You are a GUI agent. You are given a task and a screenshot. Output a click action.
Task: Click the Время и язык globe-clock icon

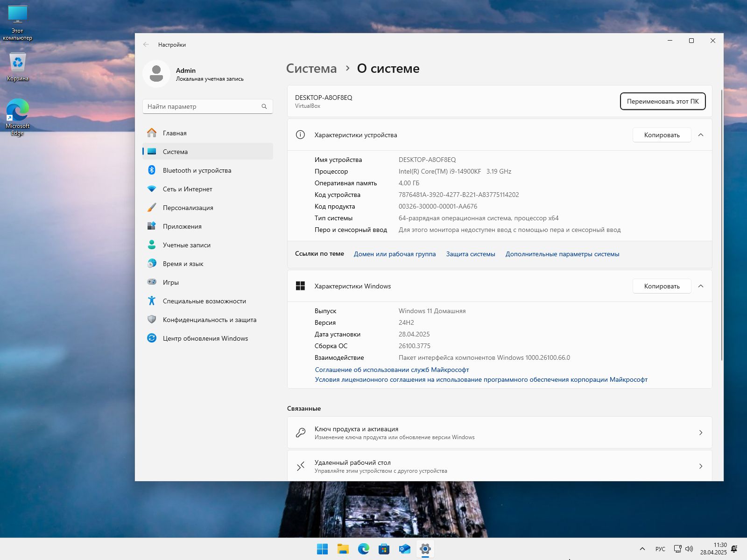pyautogui.click(x=152, y=264)
